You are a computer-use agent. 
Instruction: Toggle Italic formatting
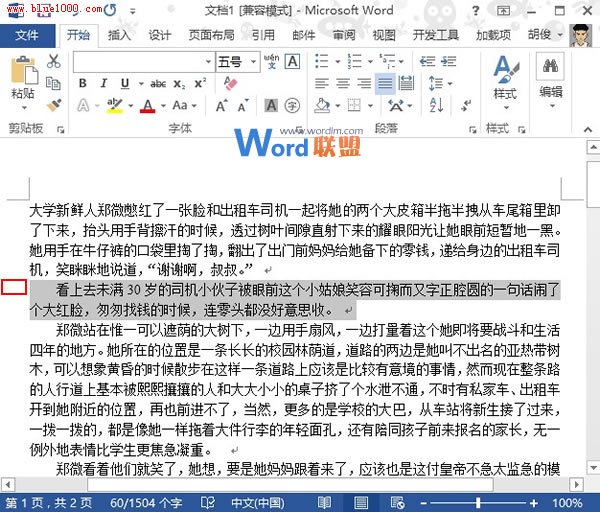coord(103,84)
